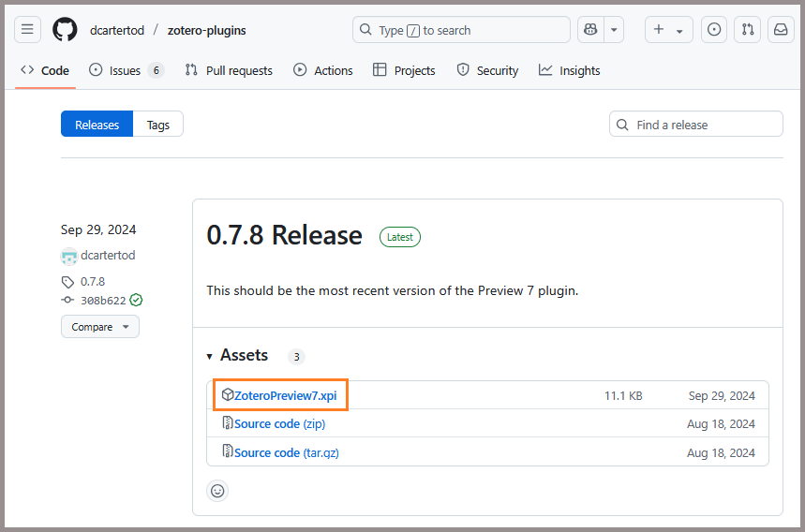
Task: Open the pull requests icon in header
Action: pos(748,30)
